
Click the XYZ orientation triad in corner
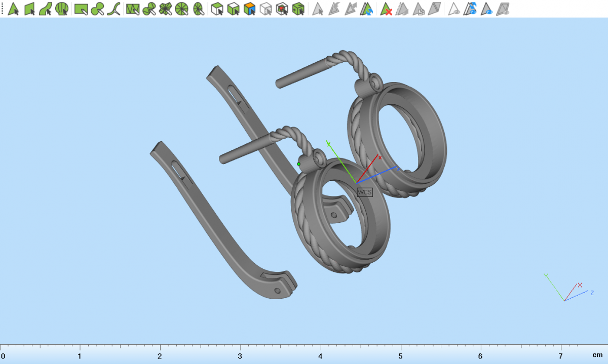566,290
